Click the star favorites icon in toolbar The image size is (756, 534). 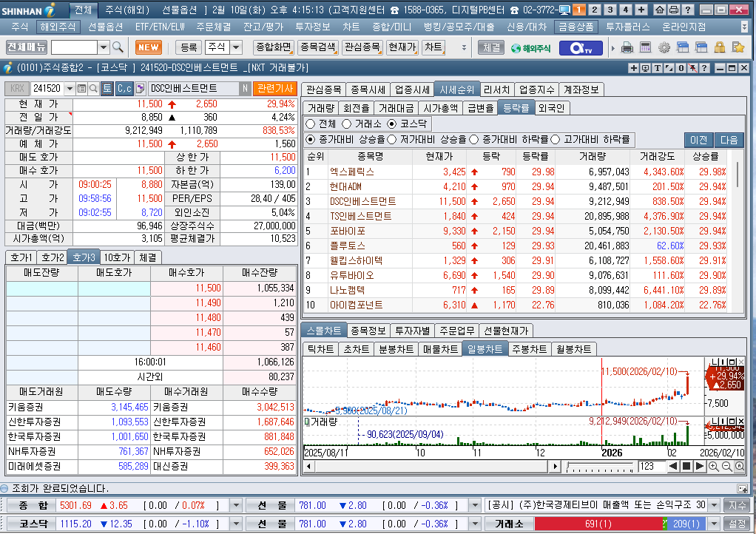click(x=738, y=47)
